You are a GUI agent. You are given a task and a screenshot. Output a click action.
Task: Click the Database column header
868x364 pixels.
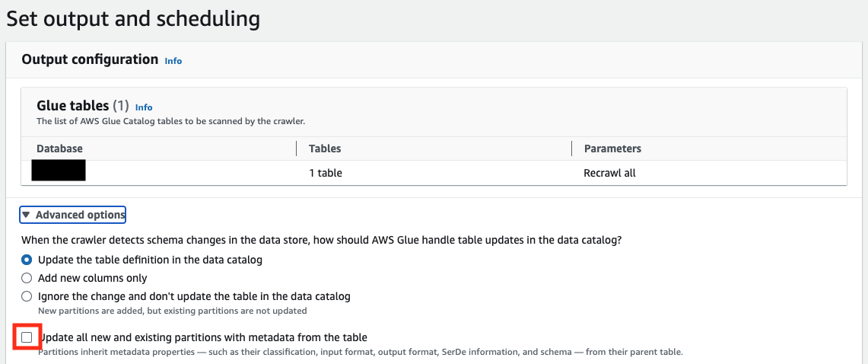pyautogui.click(x=59, y=148)
